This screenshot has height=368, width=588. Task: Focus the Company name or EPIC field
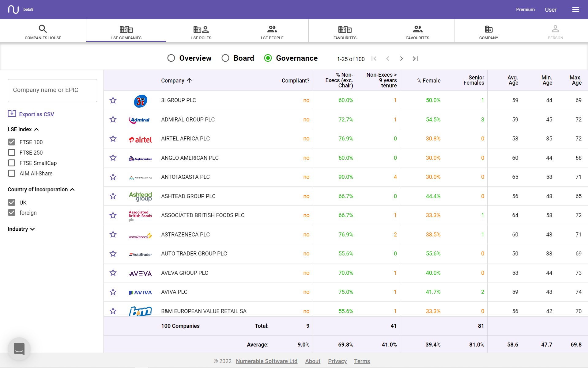52,90
